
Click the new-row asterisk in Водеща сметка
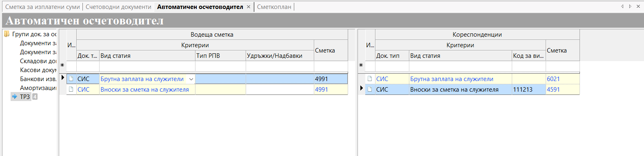coord(62,66)
